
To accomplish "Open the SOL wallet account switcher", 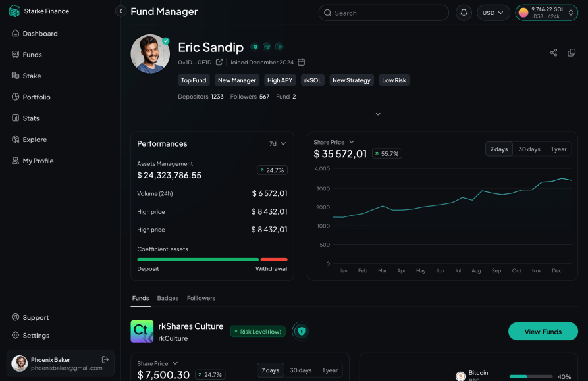I will (547, 13).
